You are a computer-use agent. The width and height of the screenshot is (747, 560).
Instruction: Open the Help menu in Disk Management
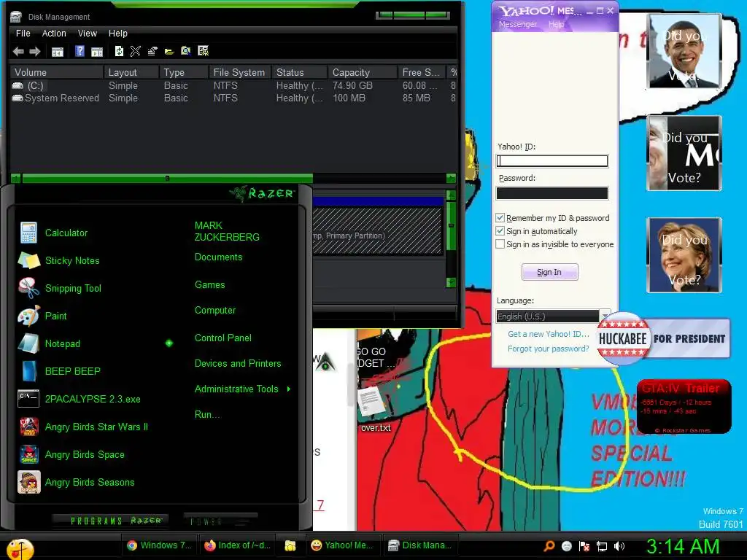pos(117,34)
